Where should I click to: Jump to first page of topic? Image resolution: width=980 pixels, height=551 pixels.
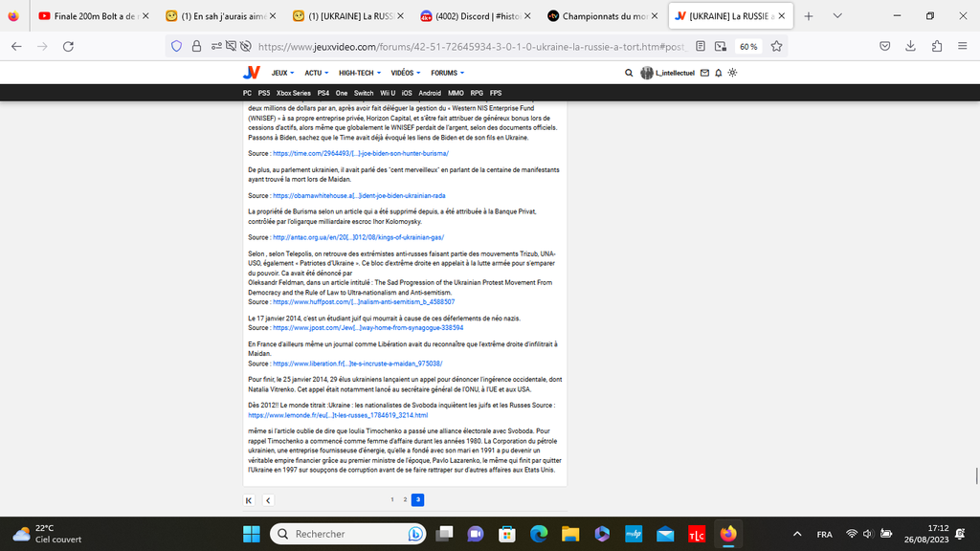coord(249,499)
